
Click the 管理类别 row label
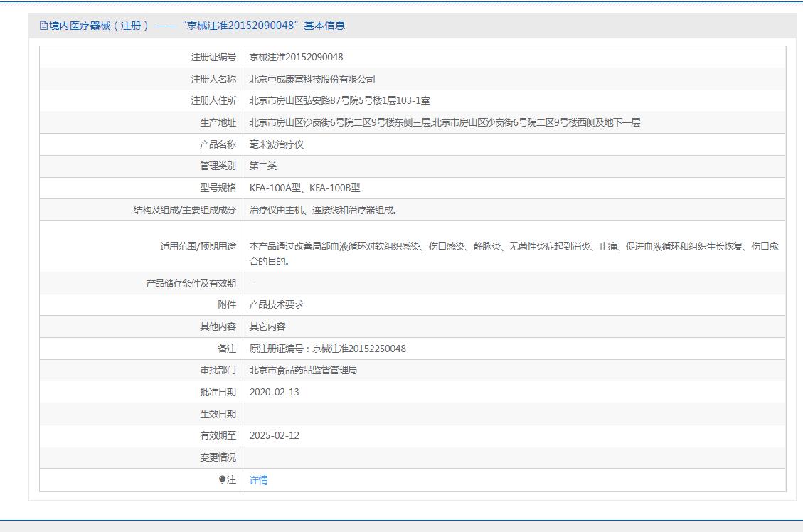(218, 166)
